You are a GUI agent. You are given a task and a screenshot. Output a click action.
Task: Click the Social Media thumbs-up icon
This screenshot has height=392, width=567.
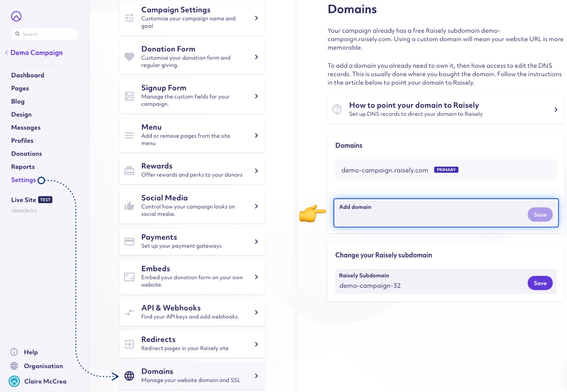point(129,206)
